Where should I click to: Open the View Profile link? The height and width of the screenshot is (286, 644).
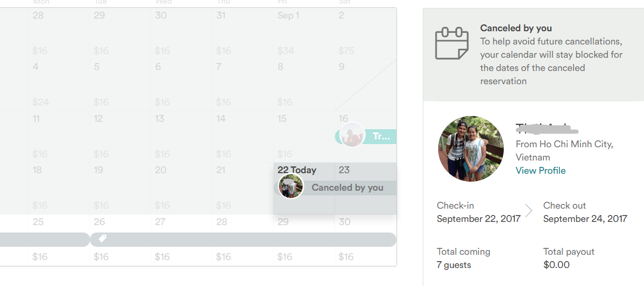[x=540, y=171]
